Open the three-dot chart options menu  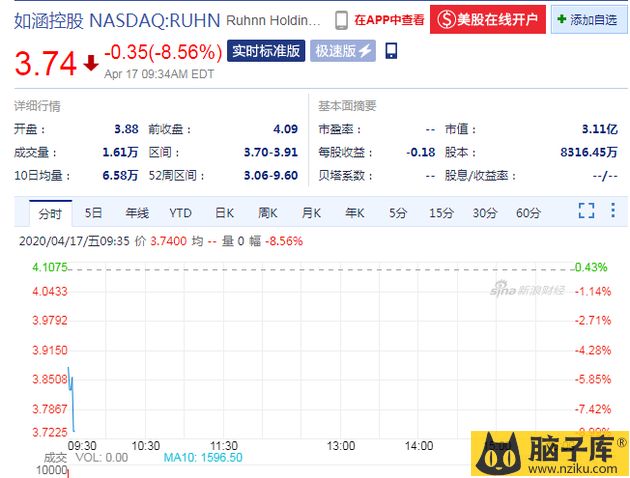point(613,210)
